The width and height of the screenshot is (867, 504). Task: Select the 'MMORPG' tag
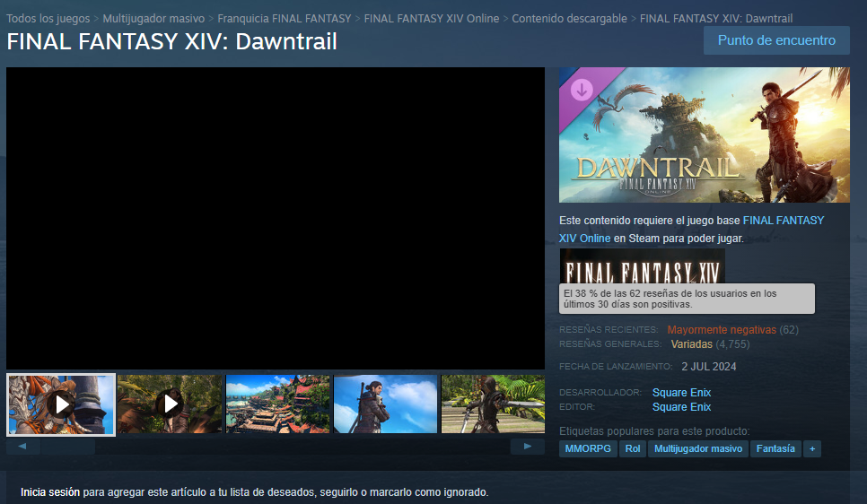tap(588, 448)
